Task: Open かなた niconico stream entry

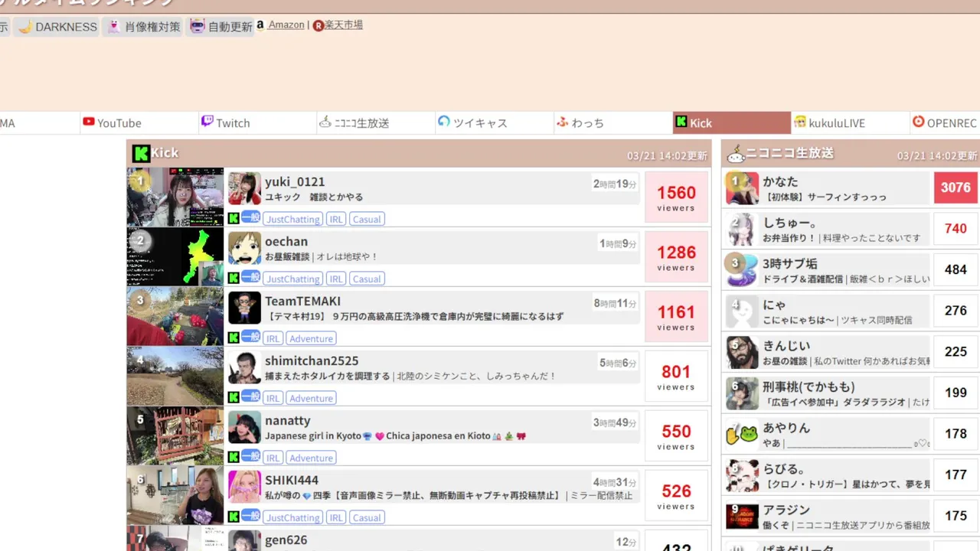Action: click(x=828, y=188)
